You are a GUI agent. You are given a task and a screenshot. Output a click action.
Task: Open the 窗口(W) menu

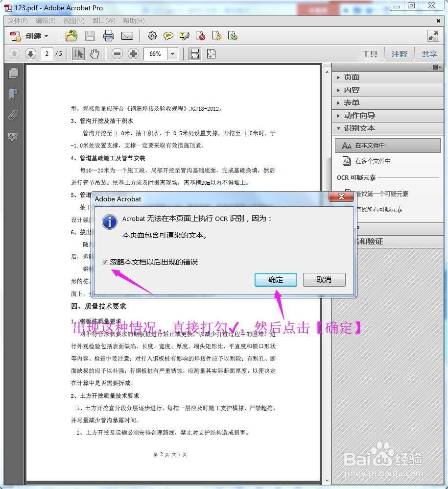coord(104,21)
